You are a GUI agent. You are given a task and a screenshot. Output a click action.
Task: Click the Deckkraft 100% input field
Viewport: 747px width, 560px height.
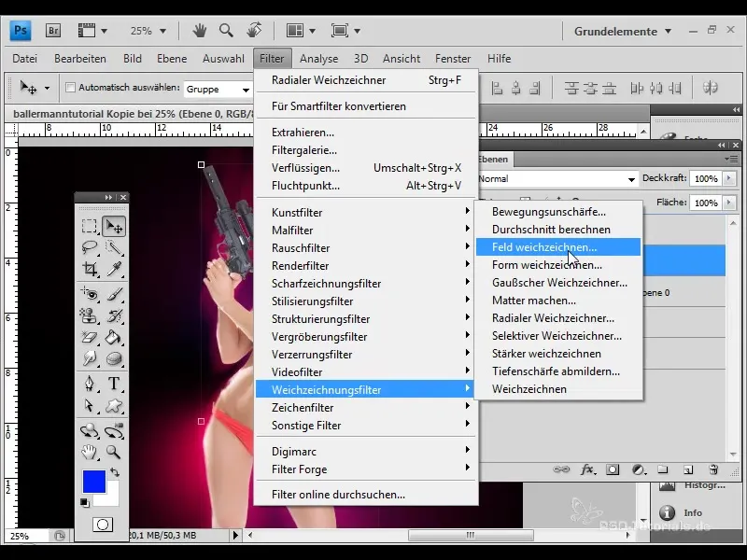click(x=706, y=178)
